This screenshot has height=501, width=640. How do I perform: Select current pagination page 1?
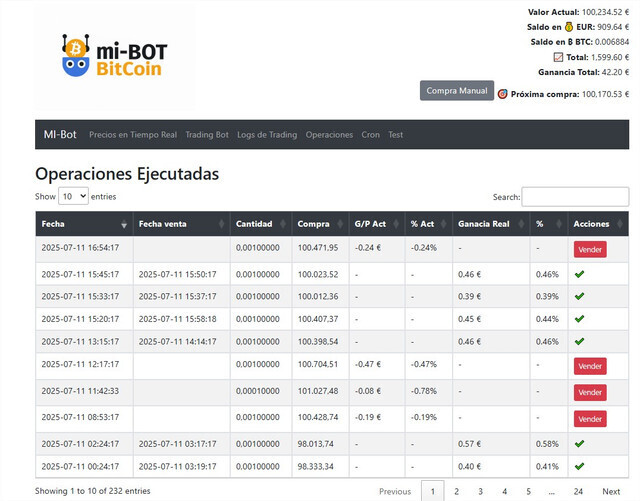pos(433,491)
